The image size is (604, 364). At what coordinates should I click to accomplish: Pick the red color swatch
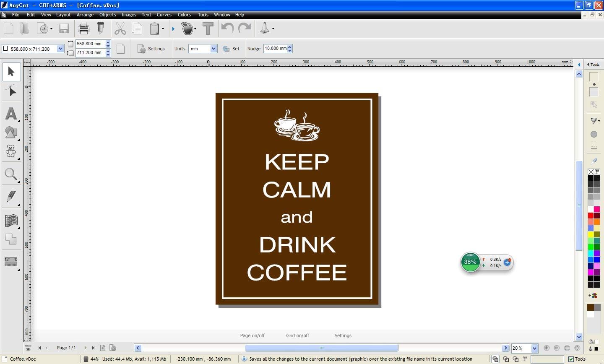point(591,216)
